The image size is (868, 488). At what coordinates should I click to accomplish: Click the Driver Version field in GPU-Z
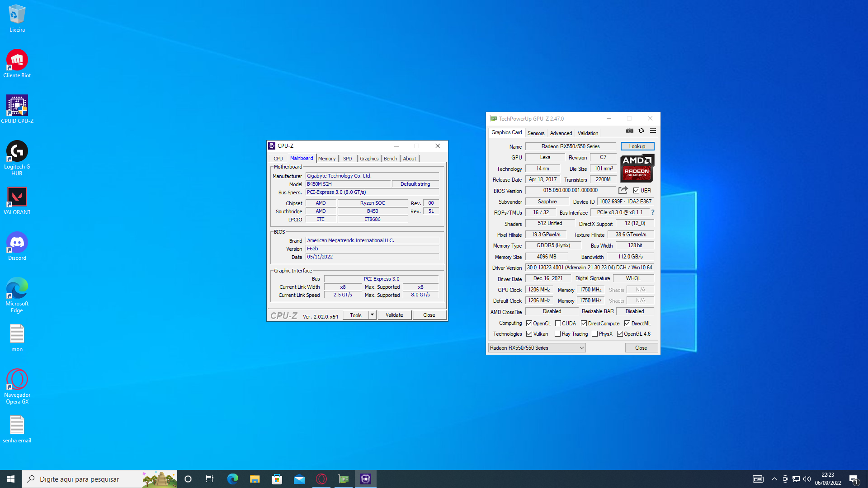pos(590,267)
